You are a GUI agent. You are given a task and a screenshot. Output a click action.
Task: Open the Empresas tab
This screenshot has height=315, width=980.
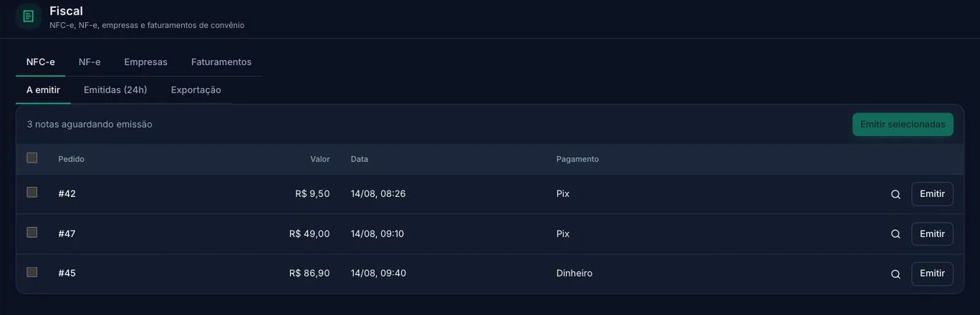[x=146, y=62]
